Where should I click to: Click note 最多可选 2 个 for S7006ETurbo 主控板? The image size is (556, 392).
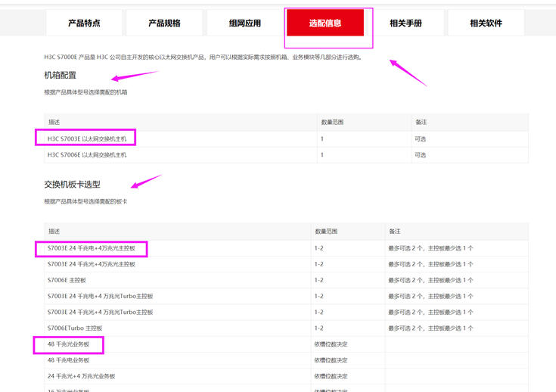431,328
